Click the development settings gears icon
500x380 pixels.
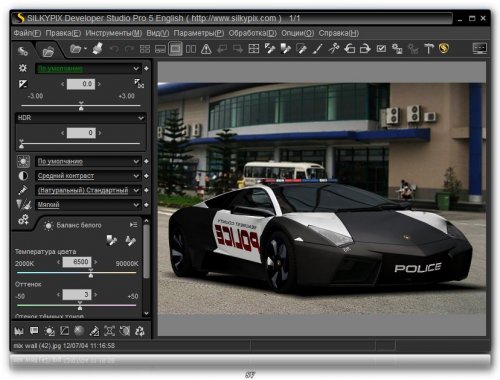click(23, 220)
